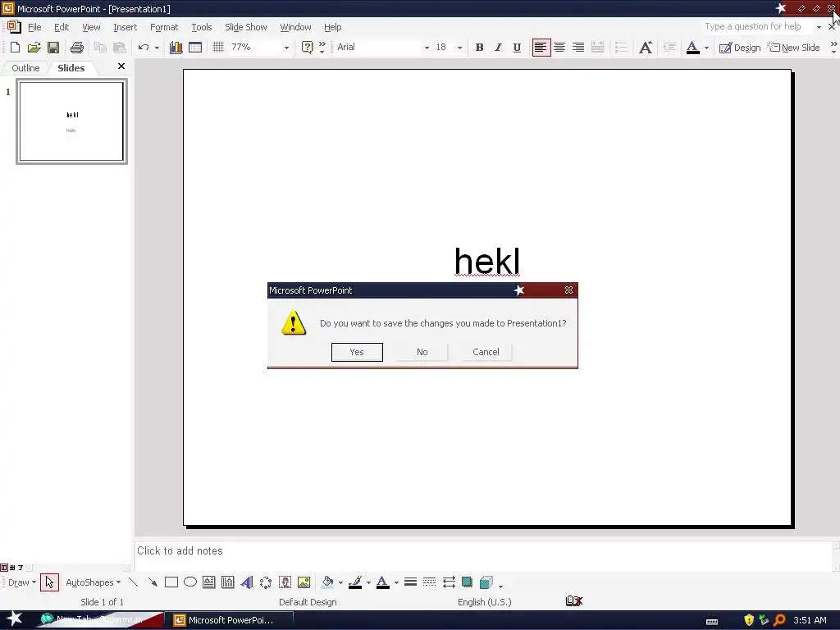This screenshot has width=840, height=630.
Task: Open the Draw menu dropdown
Action: click(x=22, y=582)
